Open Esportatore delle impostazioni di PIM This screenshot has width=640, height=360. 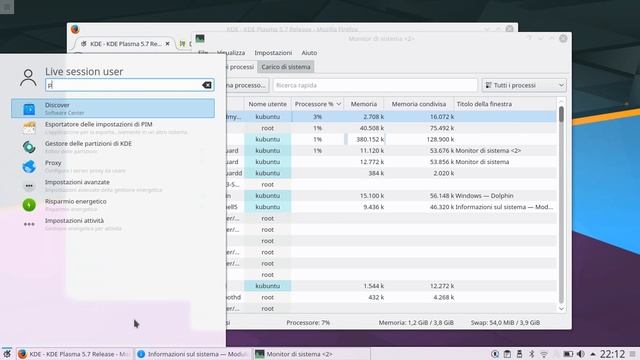[113, 128]
